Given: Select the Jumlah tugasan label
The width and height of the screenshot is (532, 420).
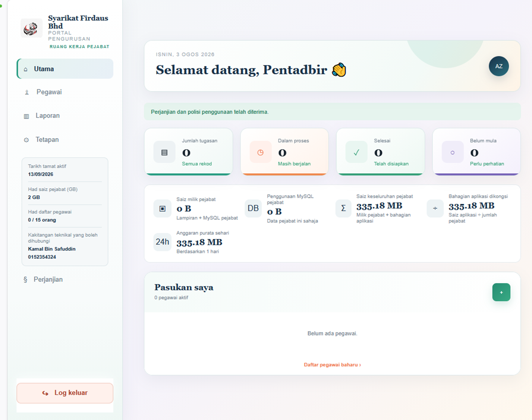Looking at the screenshot, I should (199, 141).
